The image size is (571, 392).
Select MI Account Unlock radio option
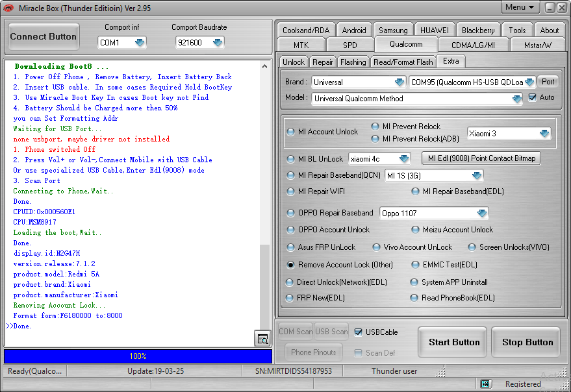point(322,132)
